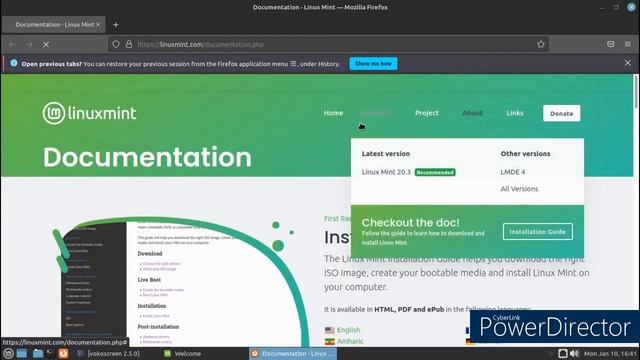Open the Links nav menu
Viewport: 640px width, 360px height.
[515, 113]
